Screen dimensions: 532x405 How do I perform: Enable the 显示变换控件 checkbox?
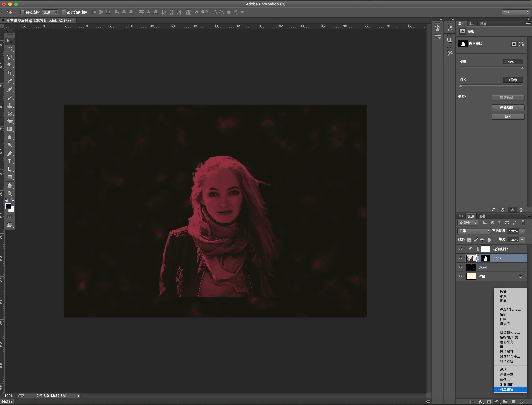64,12
